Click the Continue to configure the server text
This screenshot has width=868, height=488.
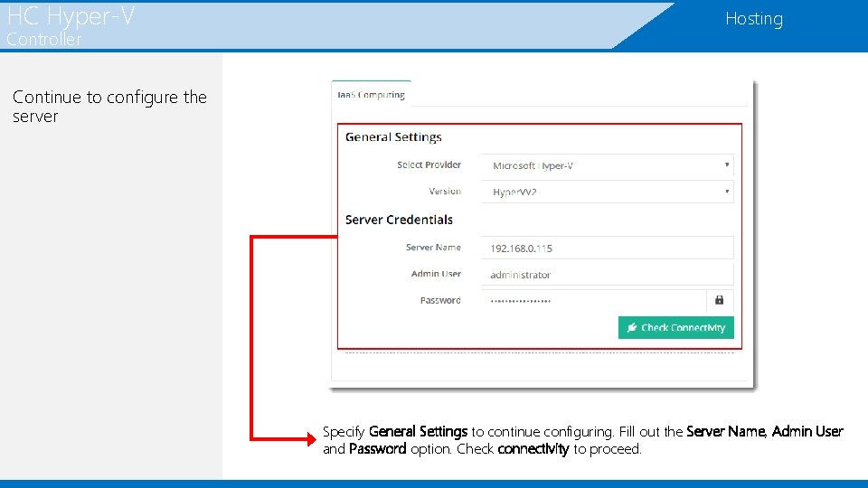(x=109, y=107)
